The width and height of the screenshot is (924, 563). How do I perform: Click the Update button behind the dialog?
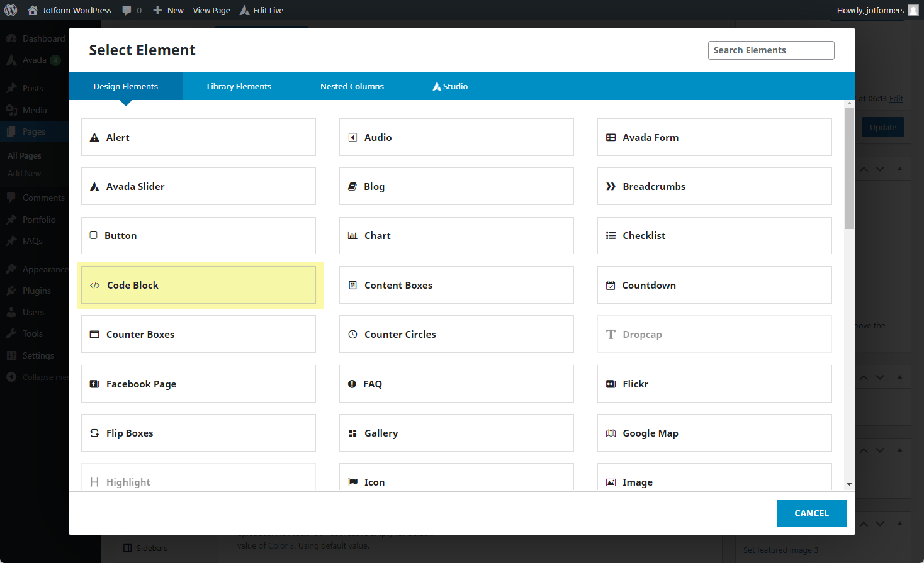pyautogui.click(x=883, y=128)
